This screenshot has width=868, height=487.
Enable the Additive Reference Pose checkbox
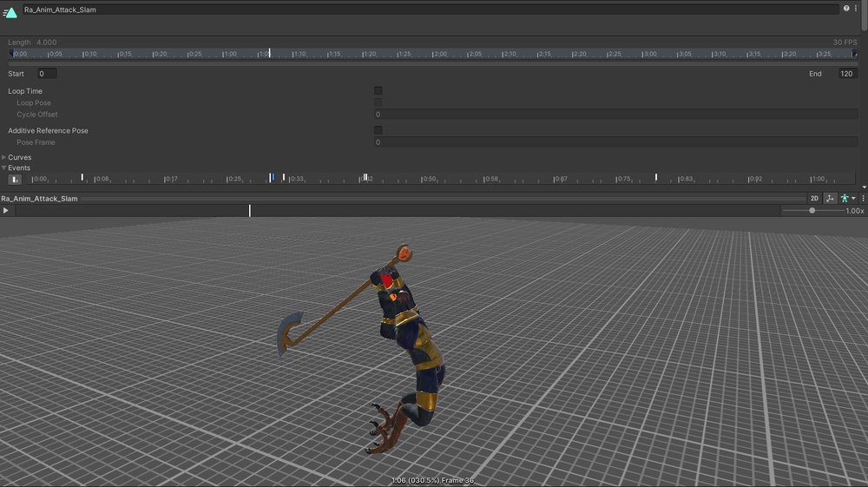[378, 130]
